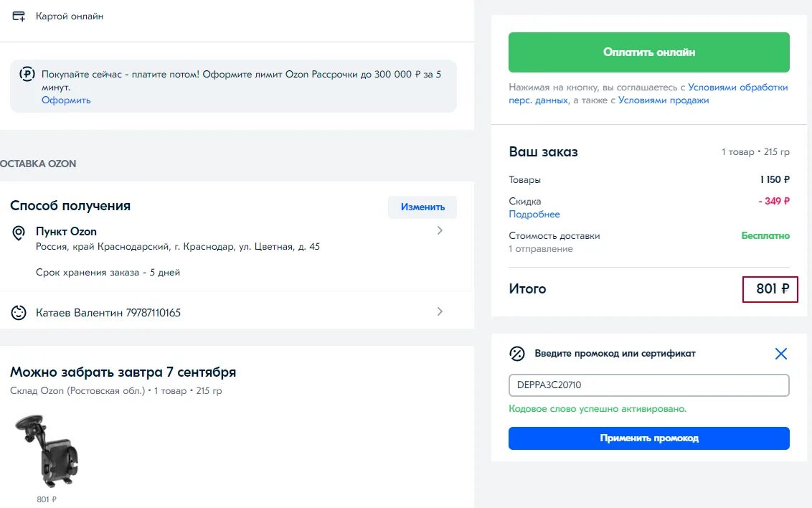Click Подробнее under the discount
Viewport: 812px width, 508px height.
pos(534,215)
